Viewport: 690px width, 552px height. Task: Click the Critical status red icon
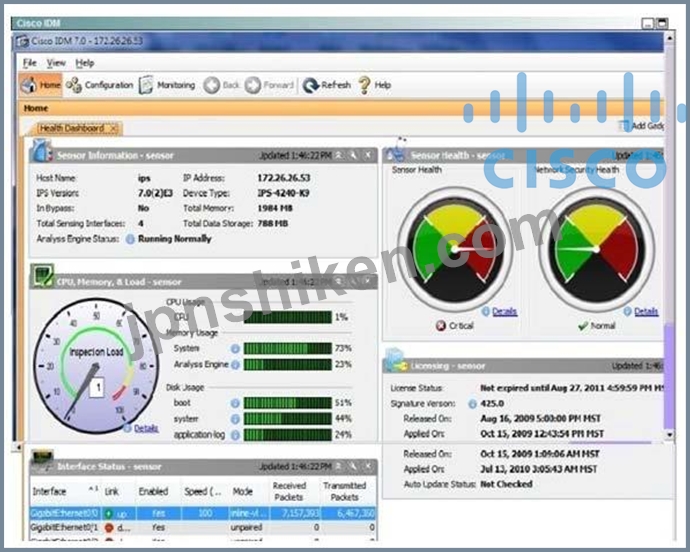440,326
